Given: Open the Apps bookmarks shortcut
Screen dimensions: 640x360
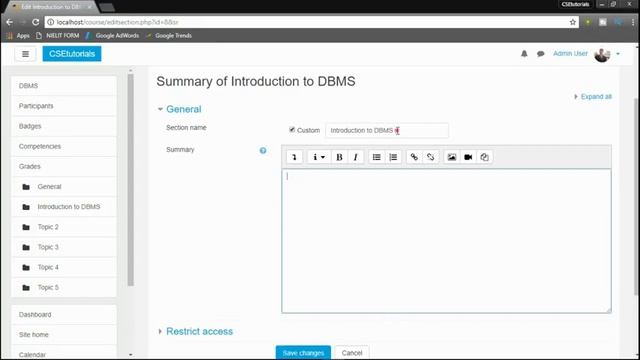Looking at the screenshot, I should pyautogui.click(x=18, y=36).
